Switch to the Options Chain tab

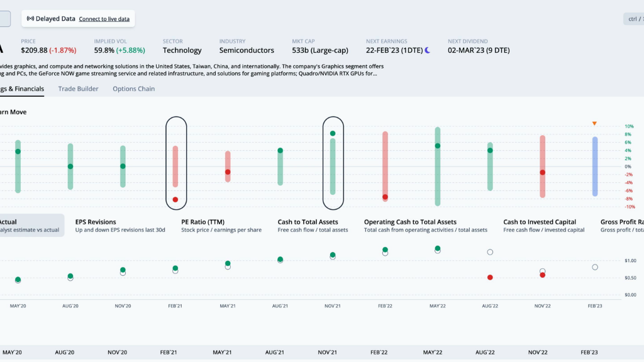click(133, 89)
